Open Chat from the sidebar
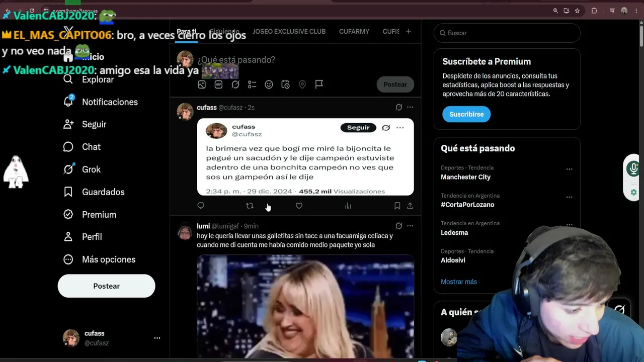 pyautogui.click(x=82, y=147)
